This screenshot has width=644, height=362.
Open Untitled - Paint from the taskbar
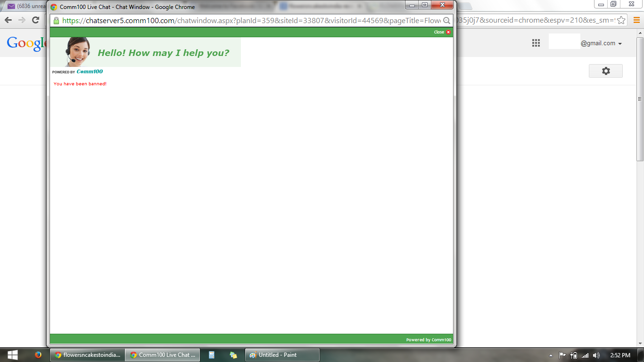pyautogui.click(x=282, y=355)
